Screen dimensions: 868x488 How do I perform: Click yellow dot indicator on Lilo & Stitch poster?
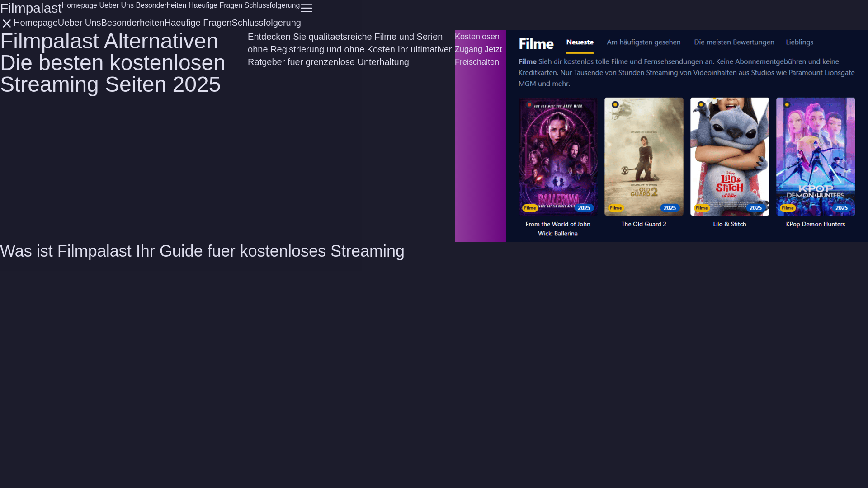pyautogui.click(x=701, y=105)
